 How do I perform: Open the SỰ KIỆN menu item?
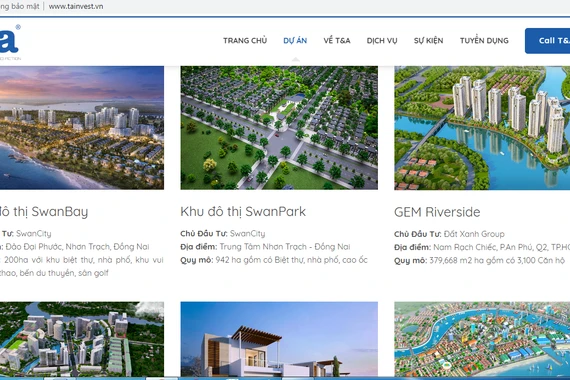click(429, 40)
